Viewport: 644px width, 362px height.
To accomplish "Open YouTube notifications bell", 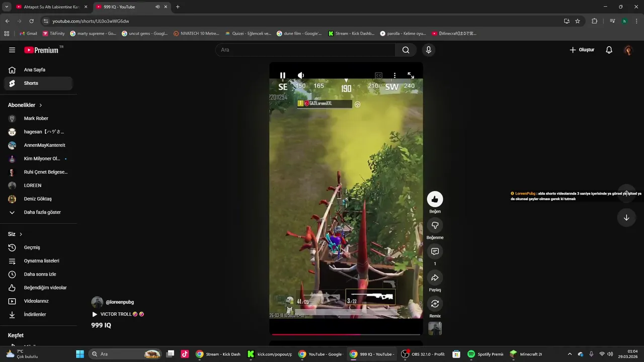I will 609,50.
